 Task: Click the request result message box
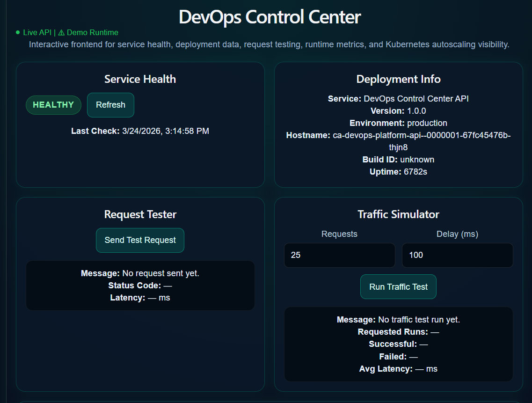(140, 286)
